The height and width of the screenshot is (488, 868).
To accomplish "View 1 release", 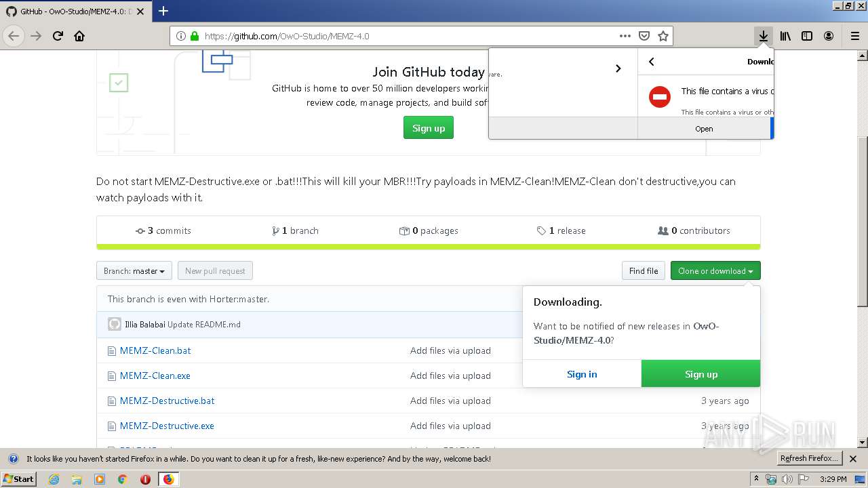I will click(561, 230).
